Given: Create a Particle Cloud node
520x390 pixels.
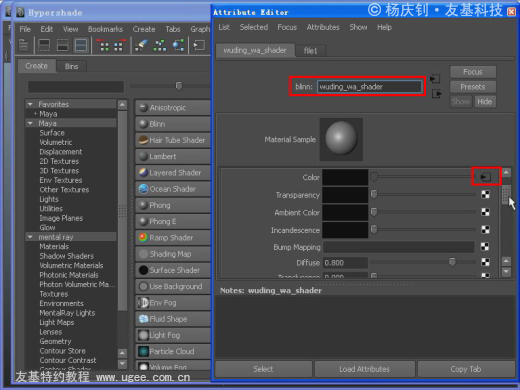Looking at the screenshot, I should click(173, 352).
